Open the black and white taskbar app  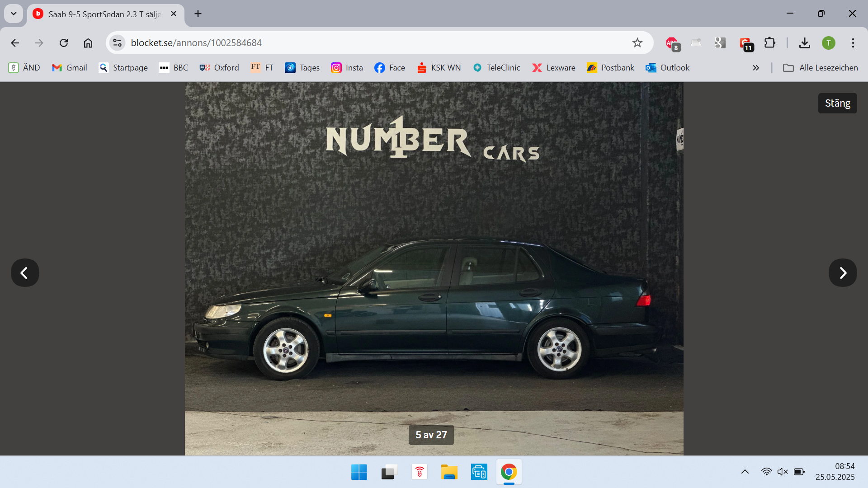click(x=389, y=472)
